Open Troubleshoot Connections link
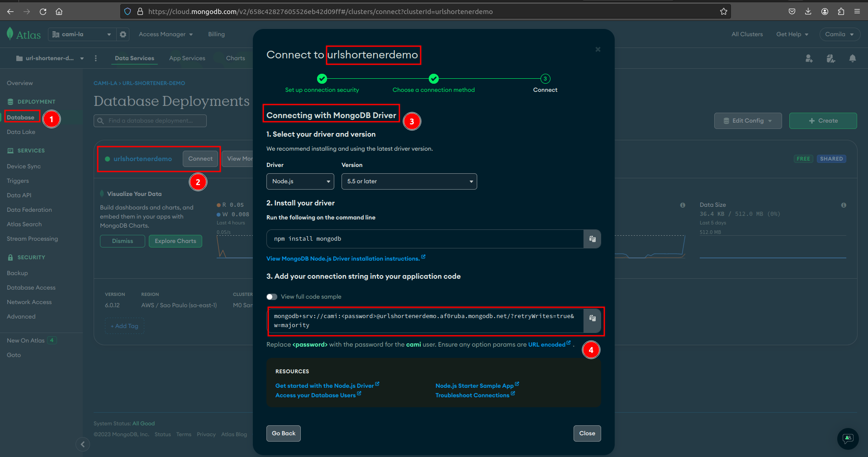 475,395
